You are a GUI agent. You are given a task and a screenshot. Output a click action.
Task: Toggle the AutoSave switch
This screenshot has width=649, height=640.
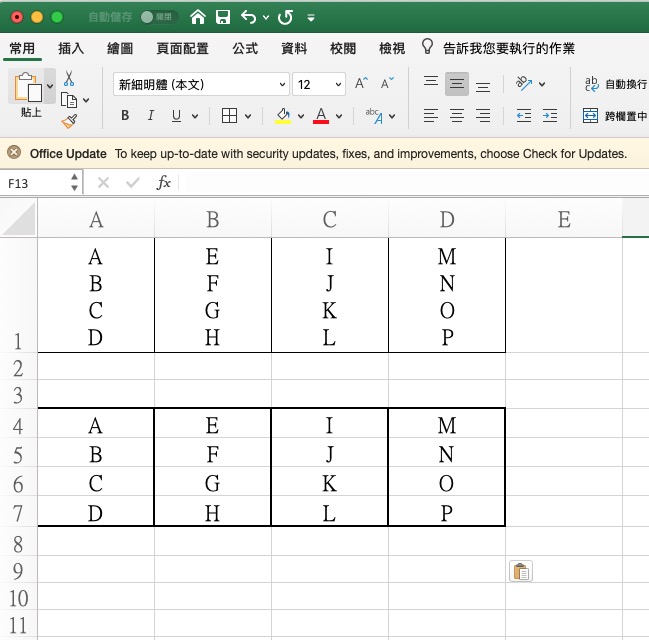[x=159, y=17]
